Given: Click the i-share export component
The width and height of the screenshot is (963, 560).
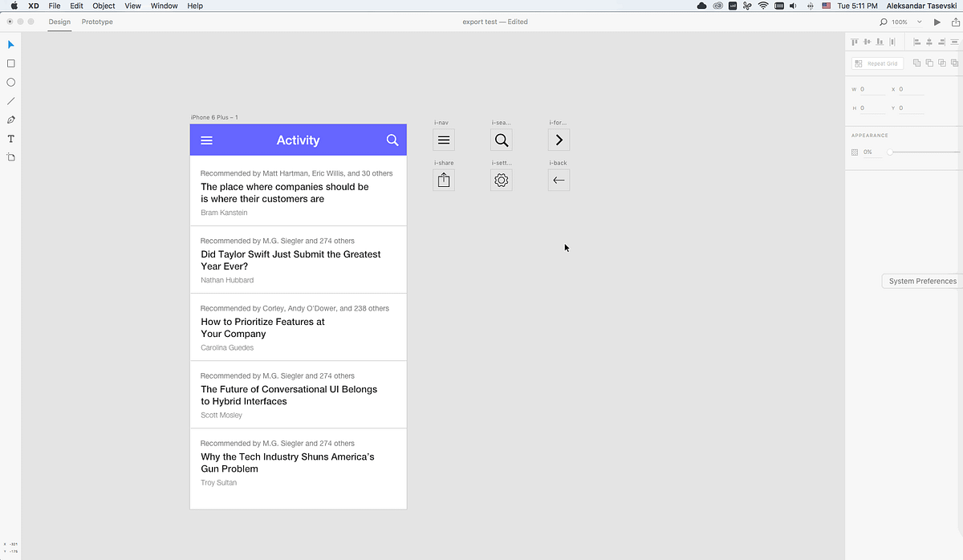Looking at the screenshot, I should (443, 180).
